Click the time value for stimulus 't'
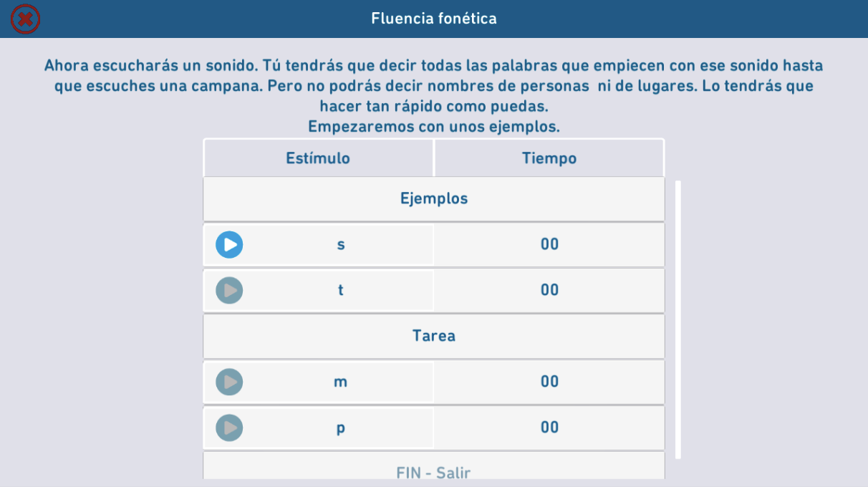 click(x=549, y=291)
